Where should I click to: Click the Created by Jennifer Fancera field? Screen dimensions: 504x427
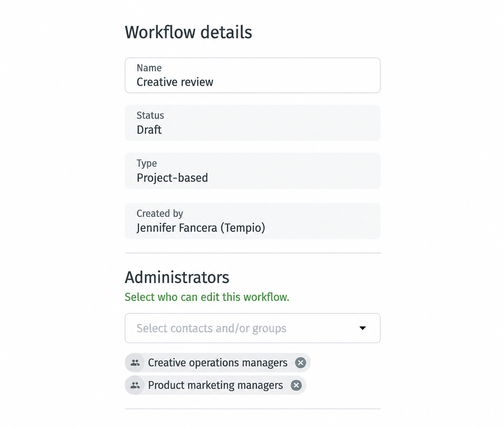253,221
